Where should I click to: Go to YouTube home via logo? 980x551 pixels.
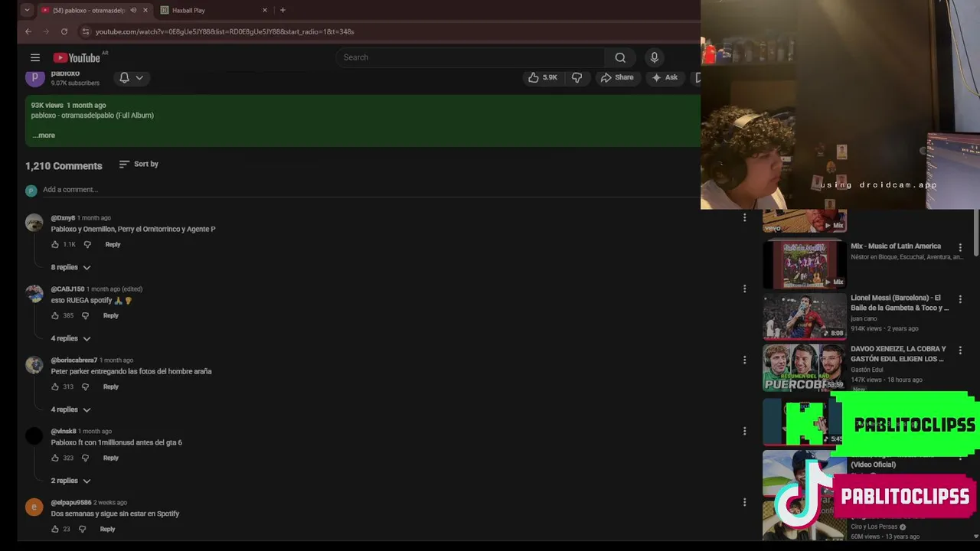[x=77, y=57]
